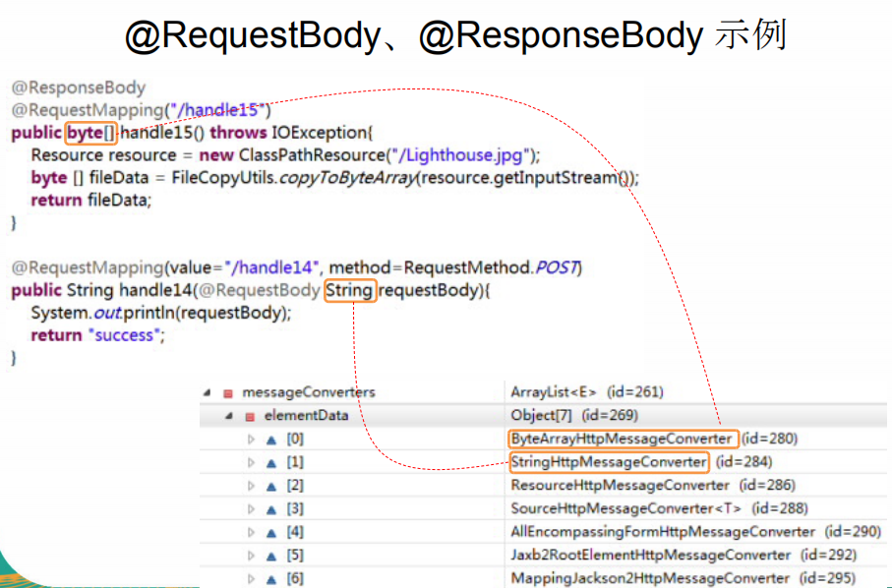Select the [6] row label
This screenshot has width=892, height=588.
coord(295,579)
